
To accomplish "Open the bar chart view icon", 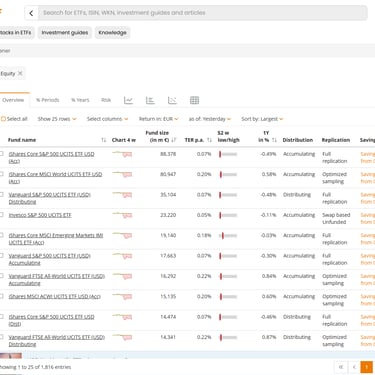I will 150,100.
